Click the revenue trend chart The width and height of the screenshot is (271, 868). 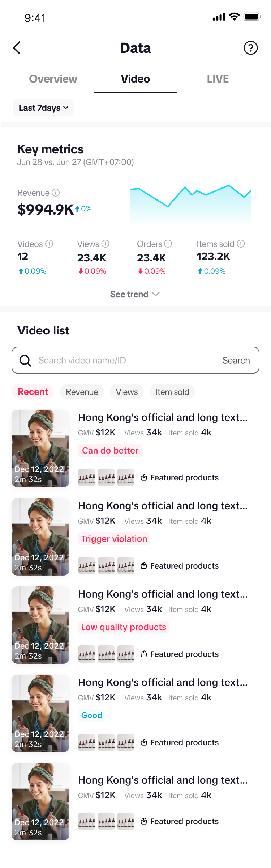[x=190, y=205]
